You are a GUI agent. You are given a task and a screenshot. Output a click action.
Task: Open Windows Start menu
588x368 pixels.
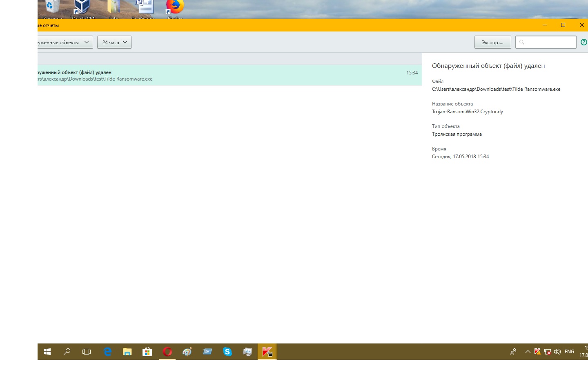[x=47, y=352]
